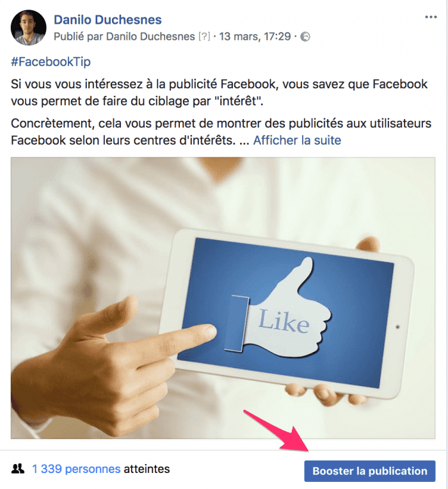The width and height of the screenshot is (448, 489).
Task: Open the three-dots post options menu
Action: pyautogui.click(x=431, y=17)
